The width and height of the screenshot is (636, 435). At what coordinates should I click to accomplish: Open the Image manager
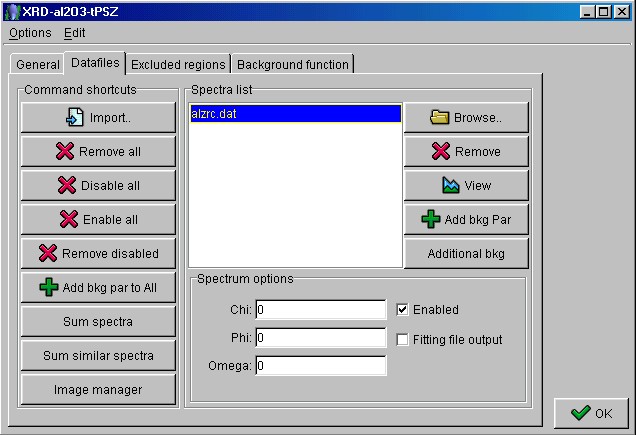[98, 390]
